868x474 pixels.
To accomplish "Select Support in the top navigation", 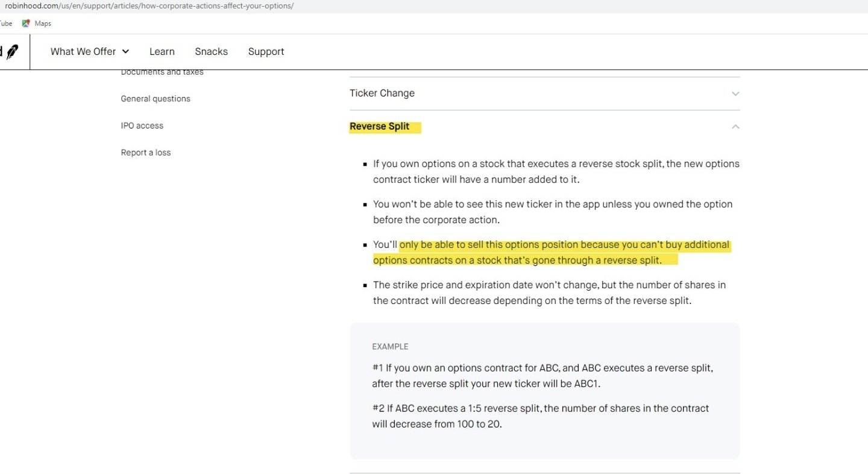I will pyautogui.click(x=266, y=52).
